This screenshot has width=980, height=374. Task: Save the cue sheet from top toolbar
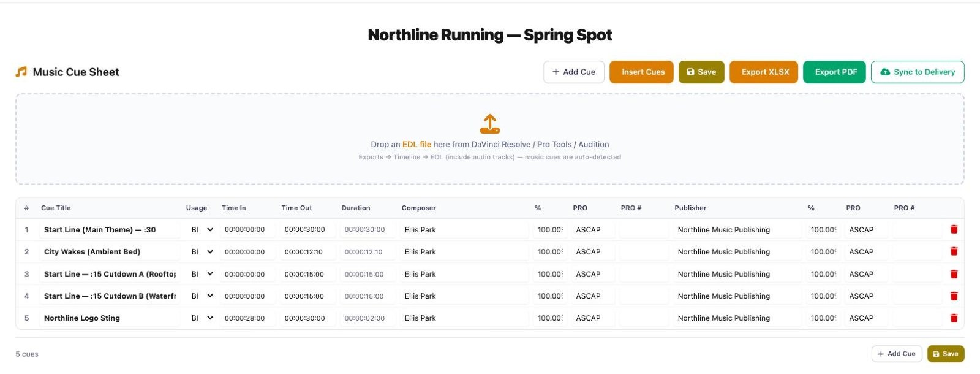[x=701, y=72]
